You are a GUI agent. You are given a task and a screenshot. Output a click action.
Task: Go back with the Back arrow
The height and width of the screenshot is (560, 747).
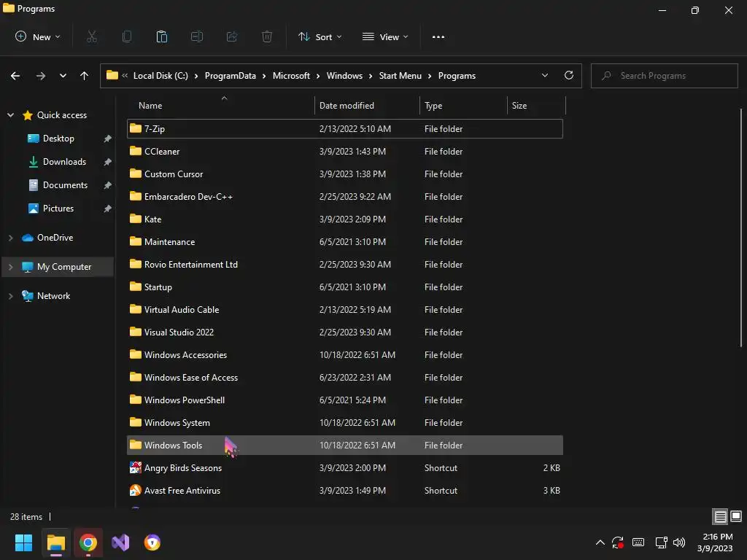click(15, 76)
